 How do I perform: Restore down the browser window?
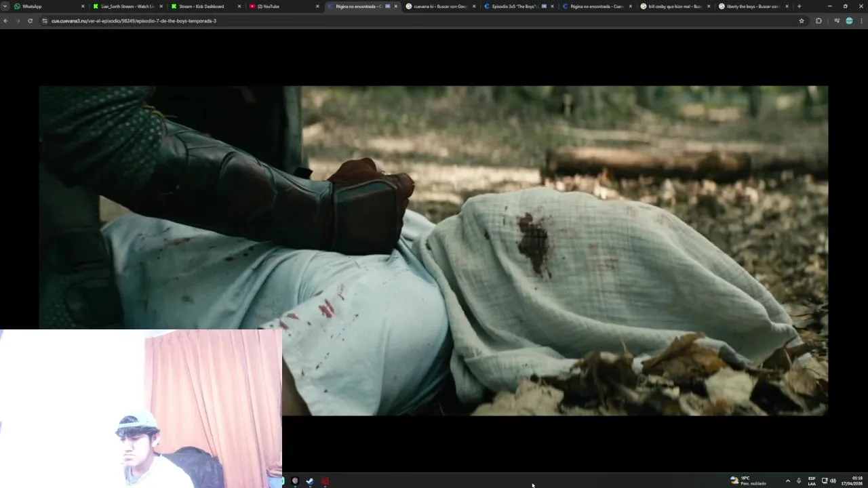point(845,6)
